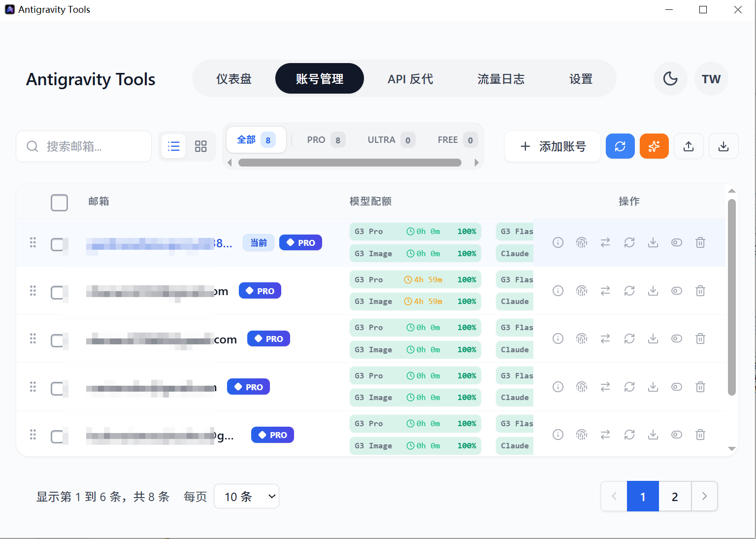The height and width of the screenshot is (539, 756).
Task: Go to next page with right chevron
Action: pyautogui.click(x=704, y=496)
